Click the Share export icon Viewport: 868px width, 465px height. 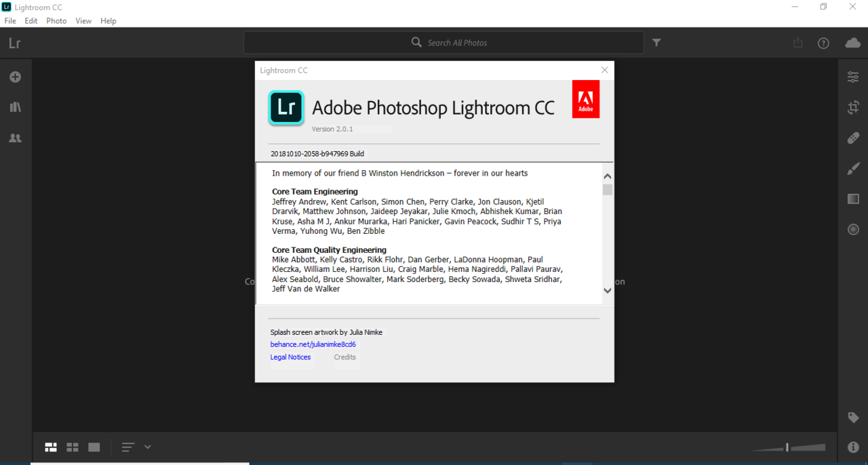tap(798, 43)
